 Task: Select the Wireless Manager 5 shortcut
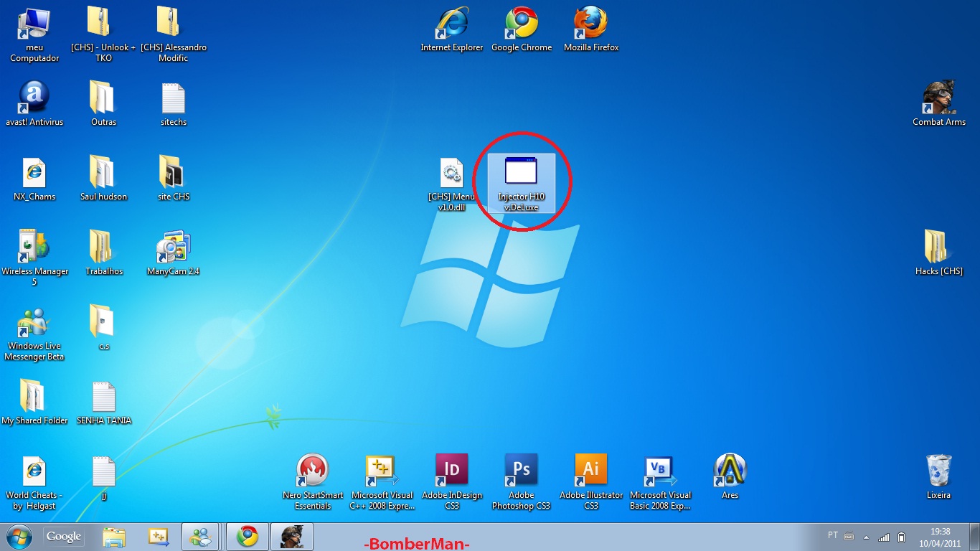(x=34, y=258)
